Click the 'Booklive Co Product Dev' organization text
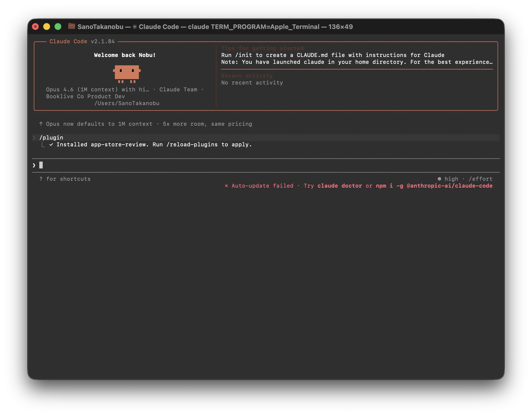Image resolution: width=532 pixels, height=416 pixels. (x=85, y=96)
